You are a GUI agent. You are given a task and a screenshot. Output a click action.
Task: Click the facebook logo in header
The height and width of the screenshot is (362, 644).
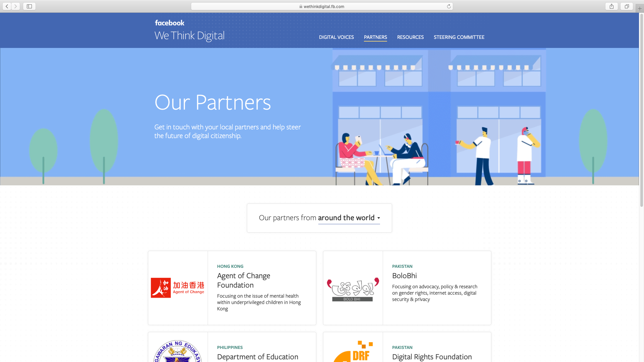(169, 23)
